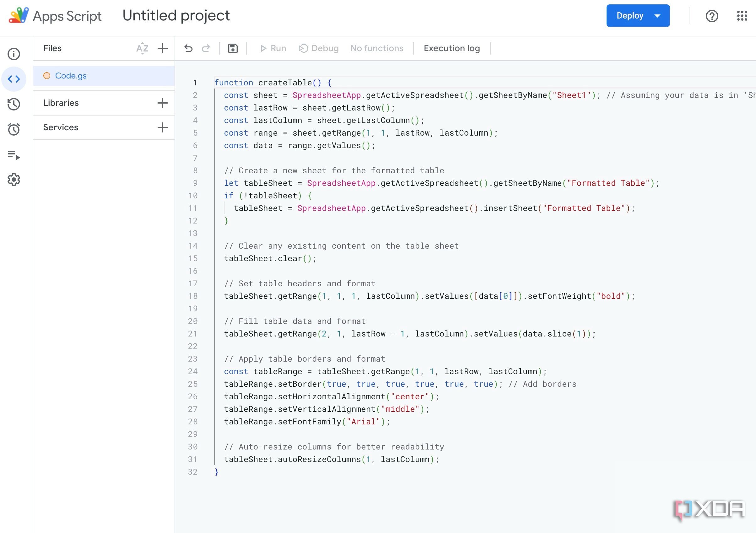Click 'setFontFamily("Arial")' on line 28
Viewport: 756px width, 533px height.
[331, 421]
